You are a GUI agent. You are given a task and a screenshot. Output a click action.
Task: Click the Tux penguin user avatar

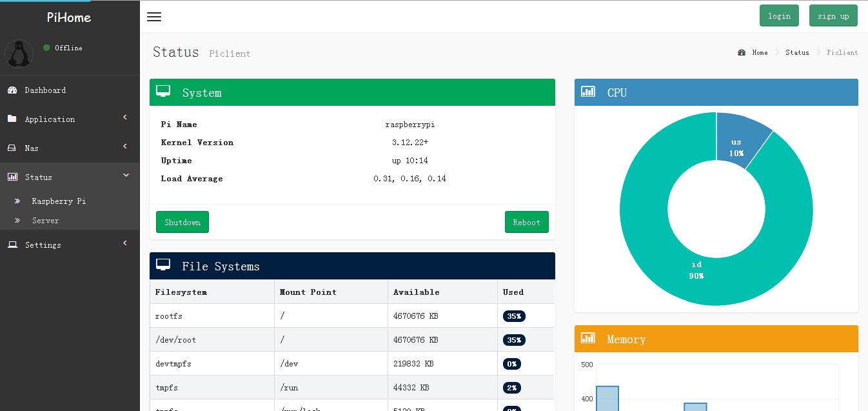[19, 54]
